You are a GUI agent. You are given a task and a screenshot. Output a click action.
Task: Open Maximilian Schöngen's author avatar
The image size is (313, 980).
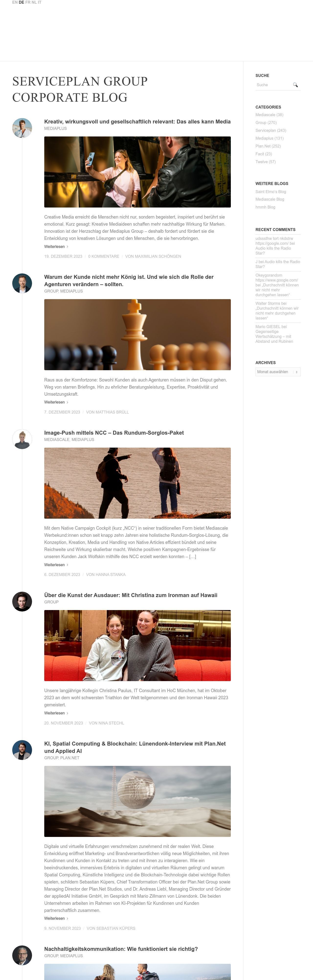22,128
